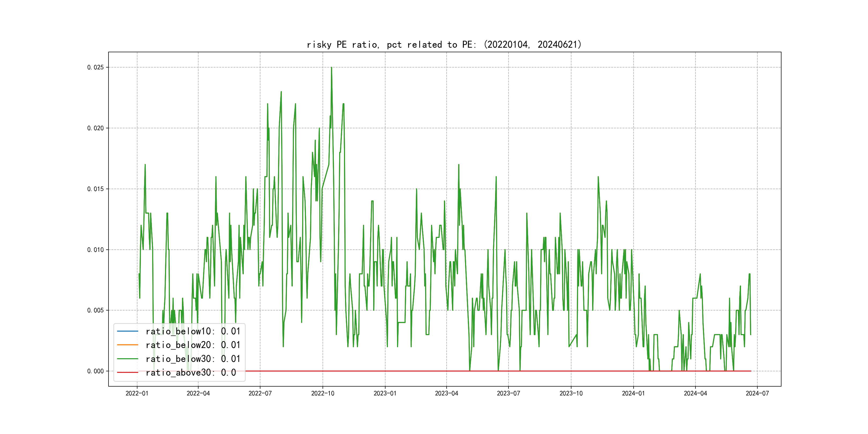Click the red ratio_above30 legend line

127,373
